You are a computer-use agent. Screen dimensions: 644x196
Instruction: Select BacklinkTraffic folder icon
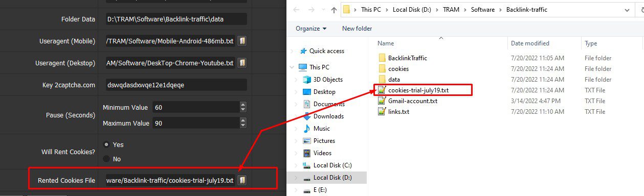point(382,58)
